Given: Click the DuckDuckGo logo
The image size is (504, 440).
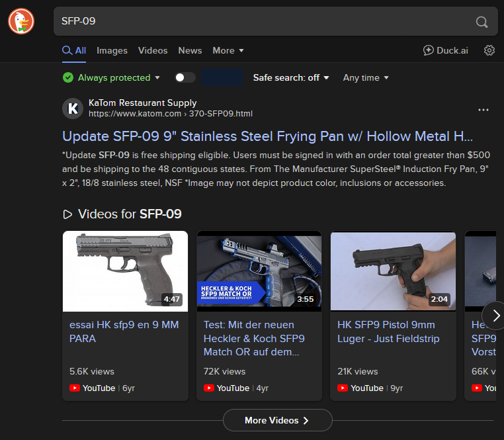Looking at the screenshot, I should coord(21,21).
